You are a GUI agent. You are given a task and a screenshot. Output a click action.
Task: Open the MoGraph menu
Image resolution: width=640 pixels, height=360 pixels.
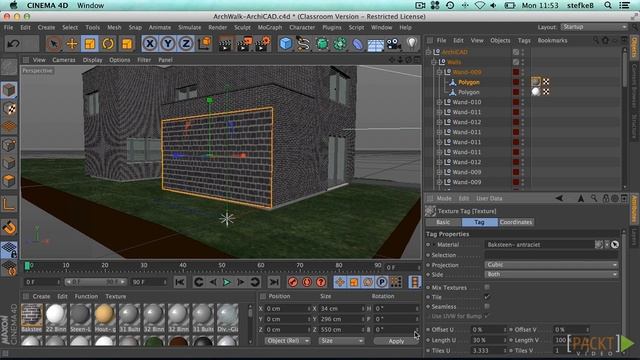(270, 27)
